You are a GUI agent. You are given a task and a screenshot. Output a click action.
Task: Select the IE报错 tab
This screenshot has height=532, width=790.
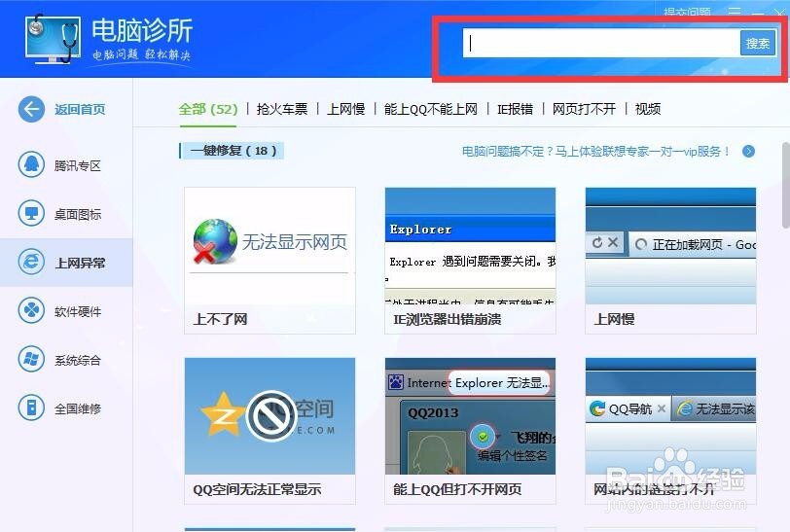(x=515, y=109)
